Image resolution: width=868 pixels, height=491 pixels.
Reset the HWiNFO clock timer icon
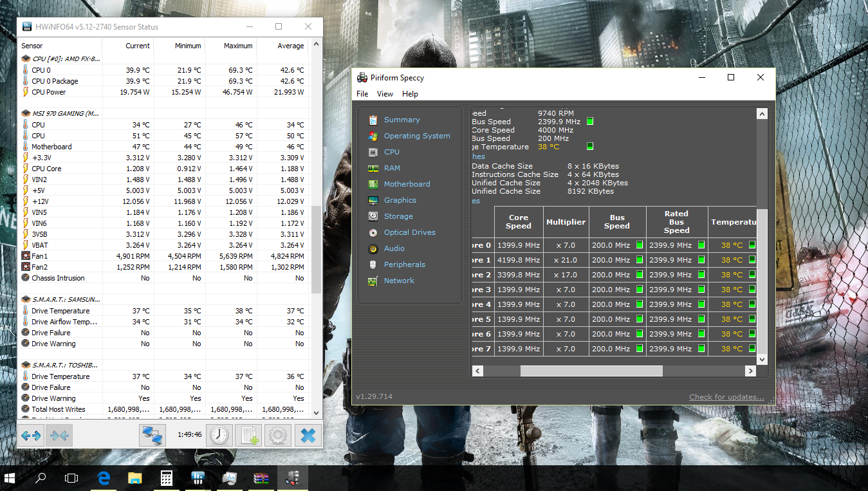tap(219, 436)
